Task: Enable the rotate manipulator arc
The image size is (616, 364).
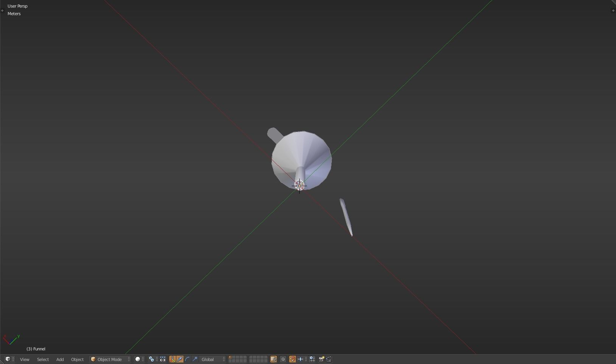Action: 187,359
